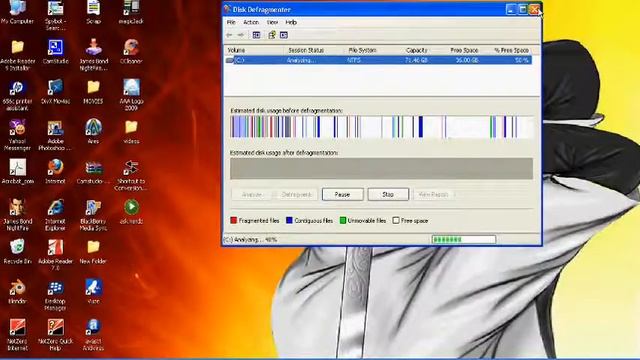Select the CCleaner desktop icon

131,51
